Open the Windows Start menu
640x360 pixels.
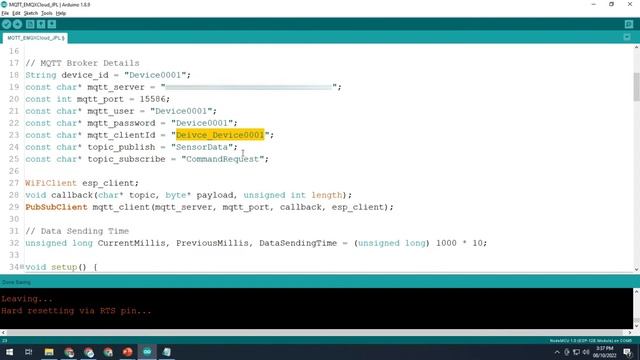pyautogui.click(x=9, y=352)
